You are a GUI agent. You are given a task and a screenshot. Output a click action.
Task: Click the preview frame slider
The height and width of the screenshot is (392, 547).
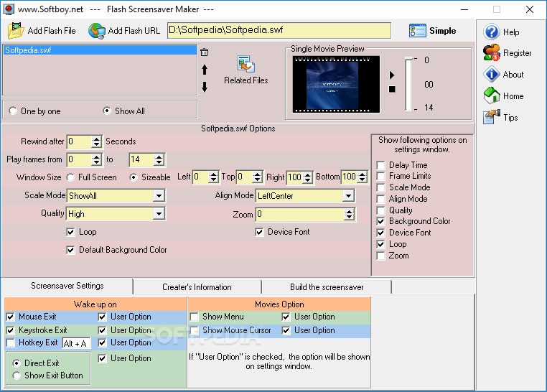point(409,84)
